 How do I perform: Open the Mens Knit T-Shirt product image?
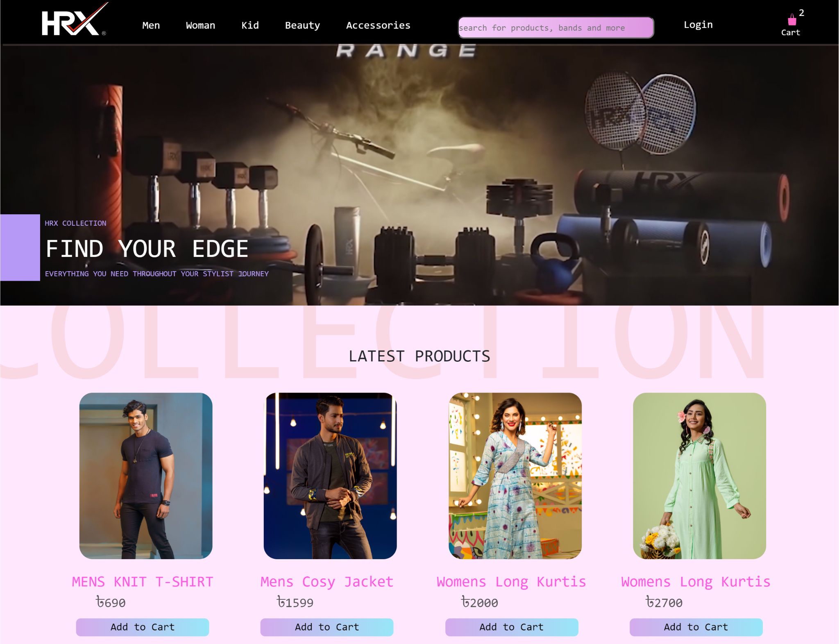(146, 476)
